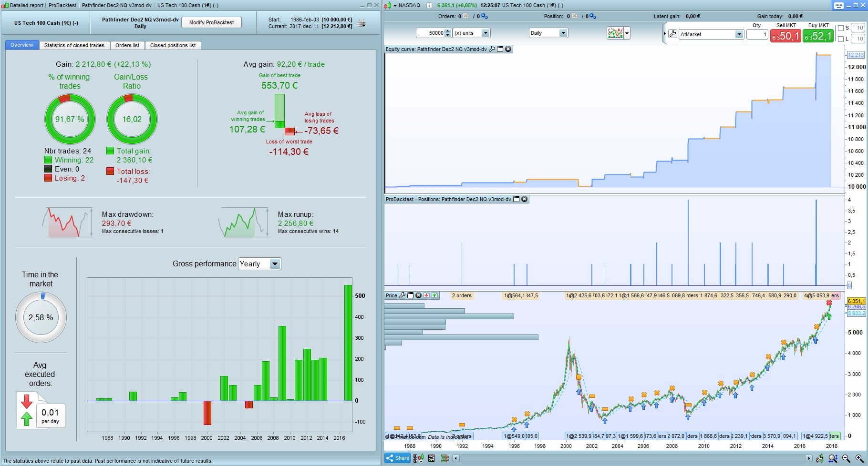Click the Modify ProBacktest button

211,22
